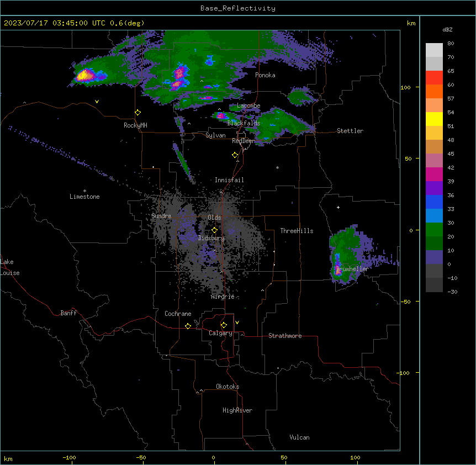Viewport: 476px width, 465px height.
Task: Click the km label in the top-right corner
Action: (x=411, y=23)
